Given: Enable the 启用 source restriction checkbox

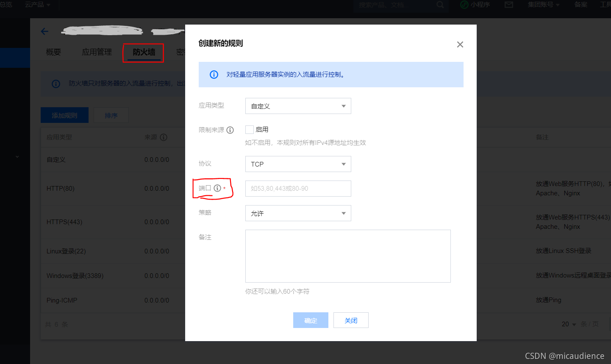Looking at the screenshot, I should coord(250,130).
